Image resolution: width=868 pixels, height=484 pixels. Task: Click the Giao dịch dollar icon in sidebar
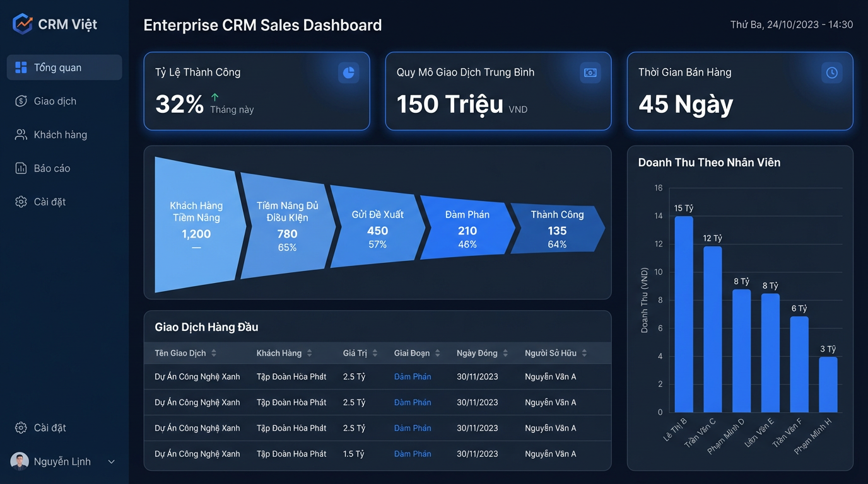point(21,101)
